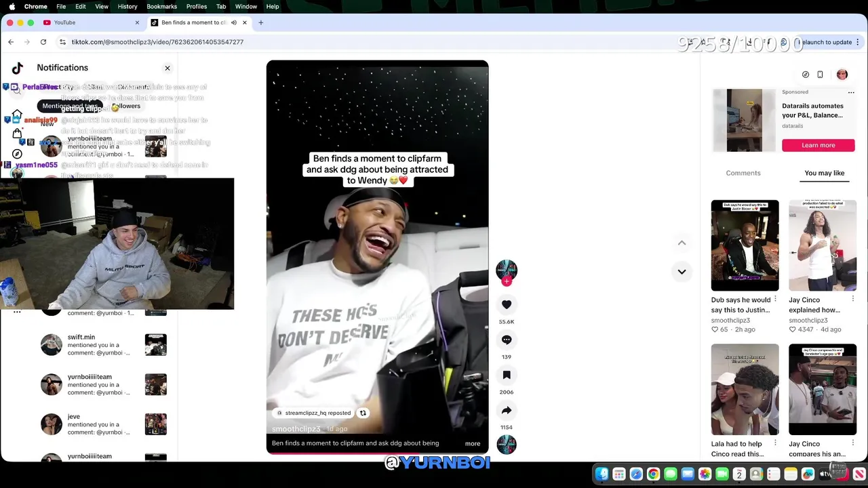Viewport: 868px width, 488px height.
Task: Open the File menu
Action: [61, 6]
